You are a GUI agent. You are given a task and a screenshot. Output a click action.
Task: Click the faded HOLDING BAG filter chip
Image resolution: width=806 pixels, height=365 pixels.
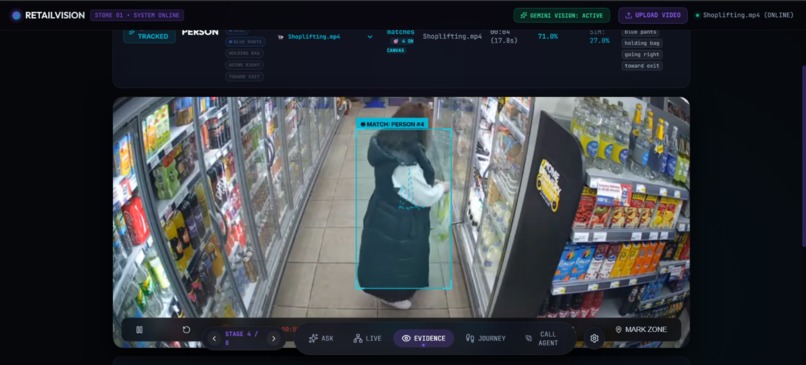coord(245,53)
